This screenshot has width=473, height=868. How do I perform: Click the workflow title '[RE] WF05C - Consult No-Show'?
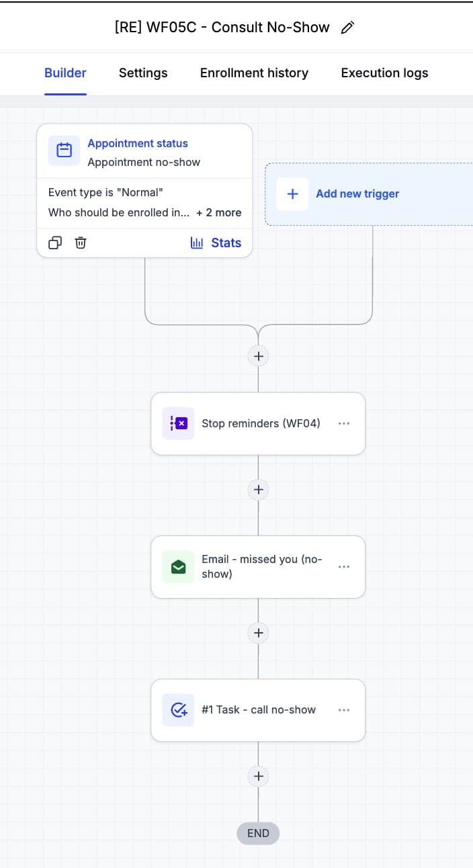(222, 28)
